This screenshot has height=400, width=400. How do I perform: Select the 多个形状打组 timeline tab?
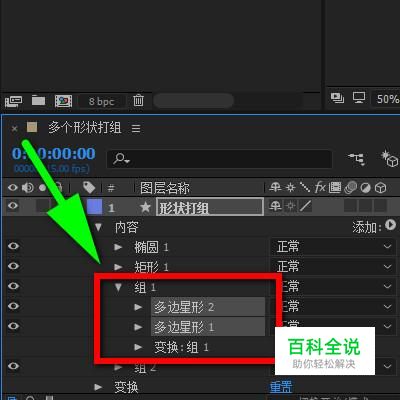85,128
